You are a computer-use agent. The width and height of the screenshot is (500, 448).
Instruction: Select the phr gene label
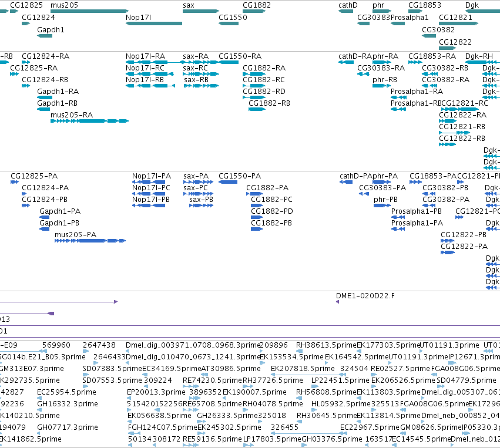point(378,5)
